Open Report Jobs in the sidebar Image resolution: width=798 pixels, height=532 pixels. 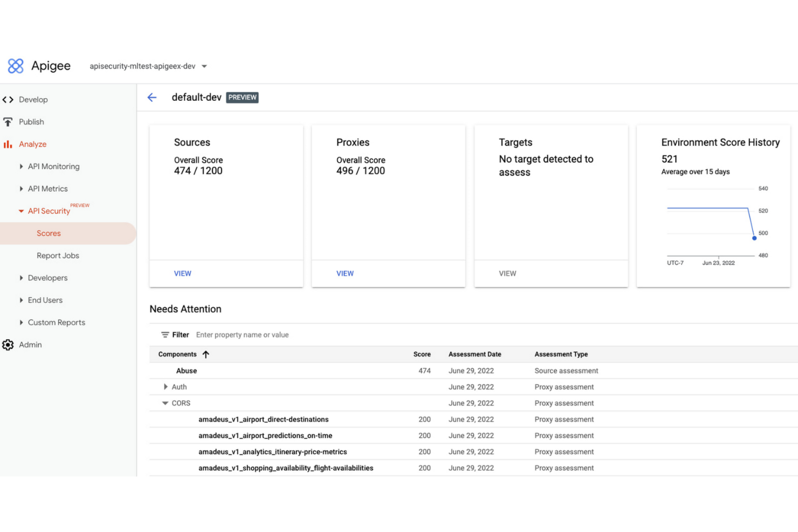(x=58, y=255)
